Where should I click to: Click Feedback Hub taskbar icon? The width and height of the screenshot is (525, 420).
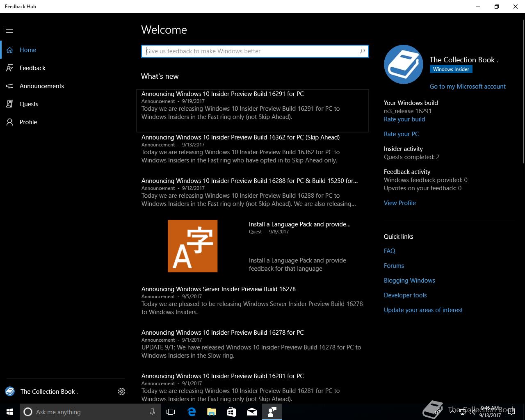272,412
